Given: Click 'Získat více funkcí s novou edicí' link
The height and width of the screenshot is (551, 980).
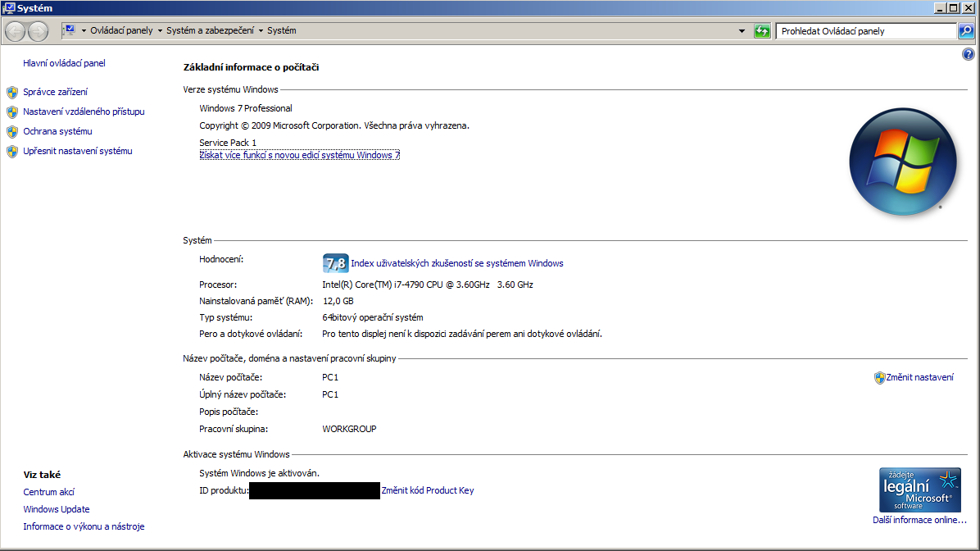Looking at the screenshot, I should 299,155.
